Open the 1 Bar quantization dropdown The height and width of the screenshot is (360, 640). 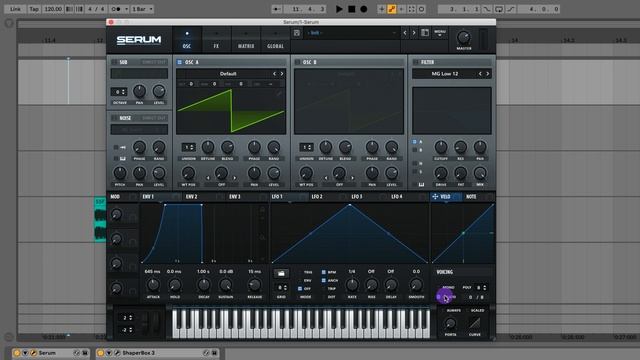coord(142,9)
